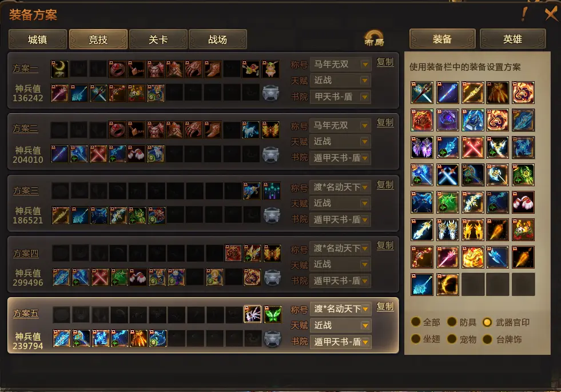This screenshot has height=392, width=561.
Task: Select the crescent moon icon in 方案一
Action: coord(59,69)
